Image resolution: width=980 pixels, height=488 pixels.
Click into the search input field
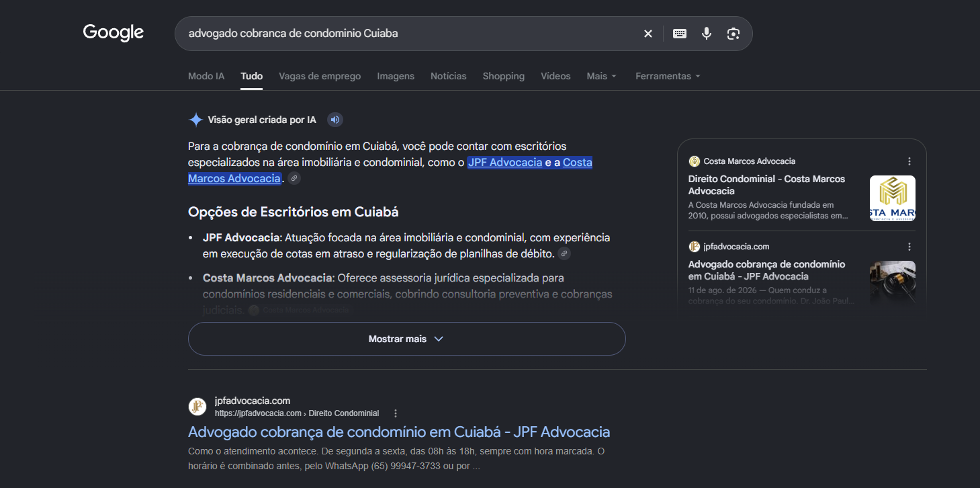(410, 34)
